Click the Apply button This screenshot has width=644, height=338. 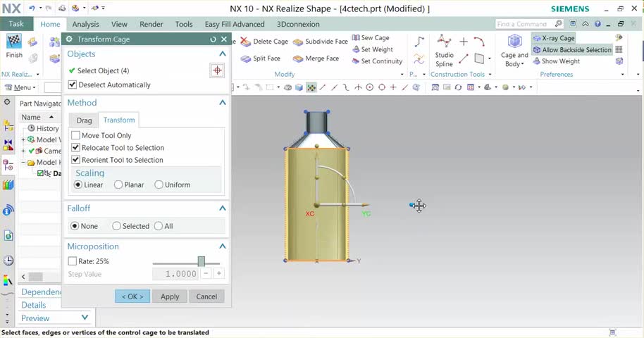coord(170,296)
